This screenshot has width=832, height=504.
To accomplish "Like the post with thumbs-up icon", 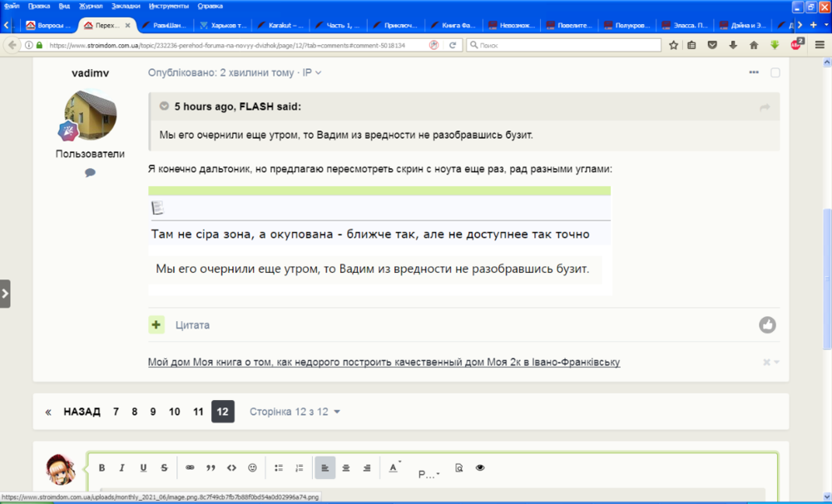I will 767,325.
